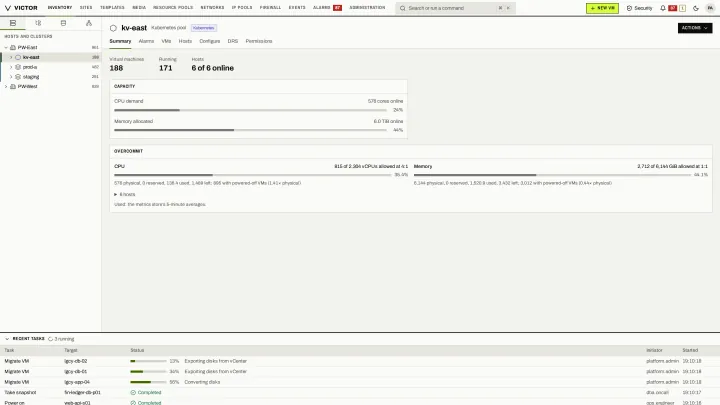The width and height of the screenshot is (720, 405).
Task: Click the Started column header
Action: [690, 350]
